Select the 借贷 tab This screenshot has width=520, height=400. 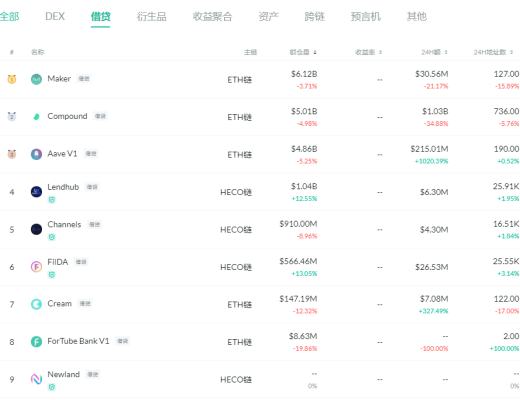click(101, 16)
